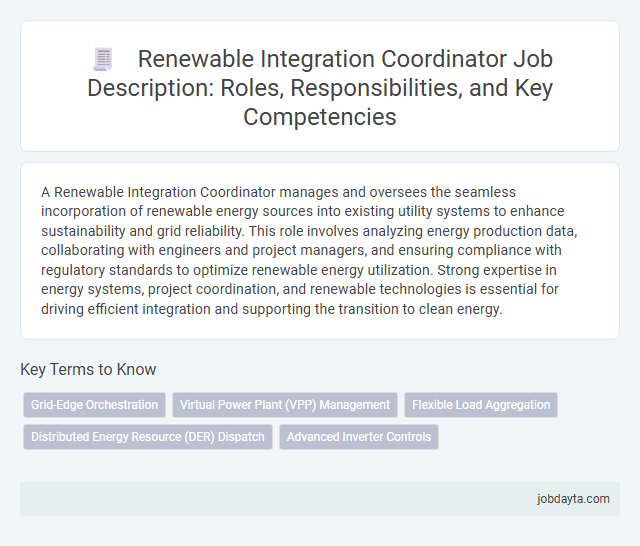This screenshot has height=546, width=640.
Task: Click the job description summary paragraph
Action: (x=309, y=251)
